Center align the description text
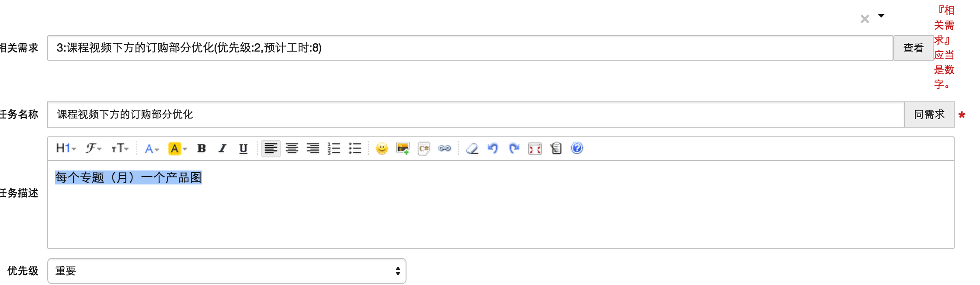The image size is (980, 285). click(292, 149)
